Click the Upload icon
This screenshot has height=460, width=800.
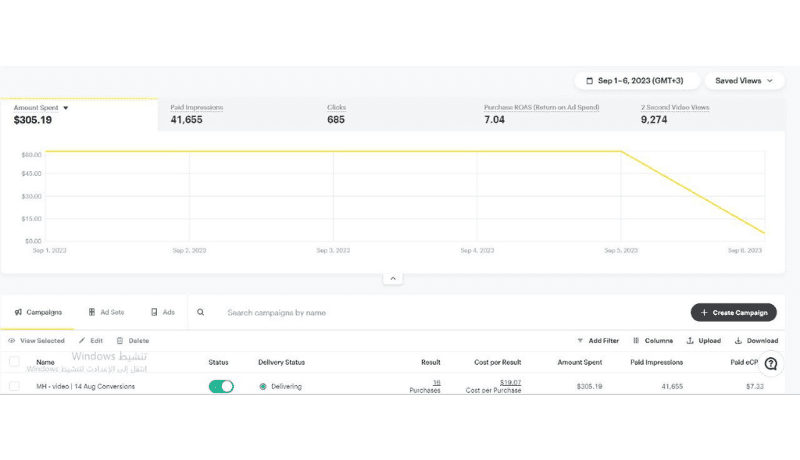[x=690, y=341]
